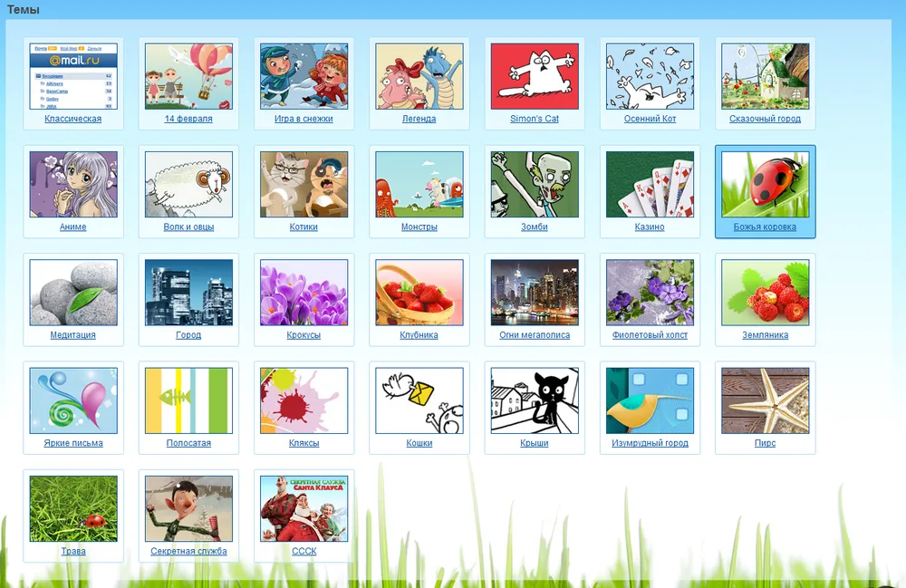906x588 pixels.
Task: Select the Клубника basket thumbnail
Action: 419,293
